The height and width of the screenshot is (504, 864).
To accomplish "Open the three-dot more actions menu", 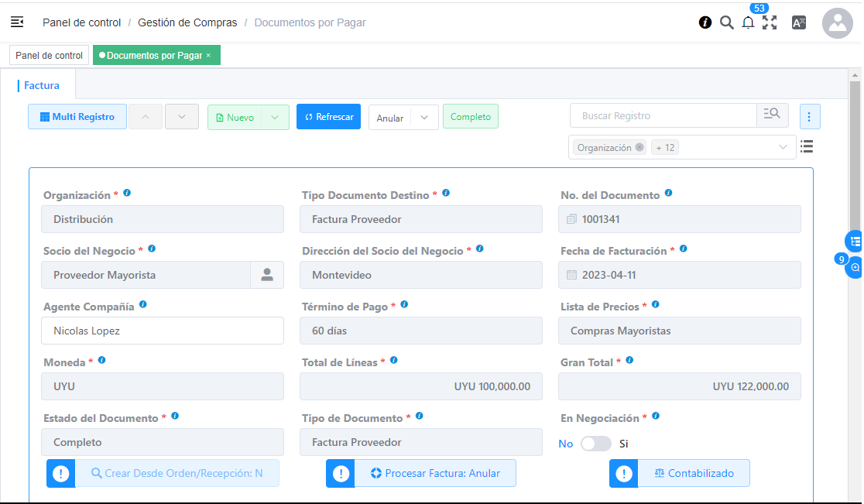I will [809, 117].
